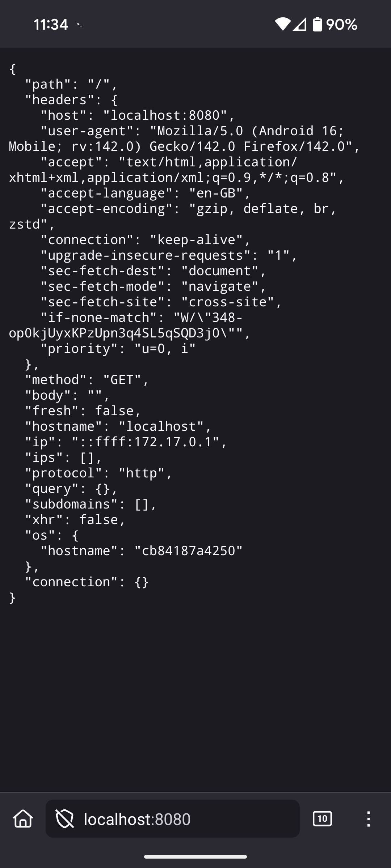This screenshot has height=868, width=391.
Task: Focus the localhost:8080 address bar
Action: coord(173,818)
